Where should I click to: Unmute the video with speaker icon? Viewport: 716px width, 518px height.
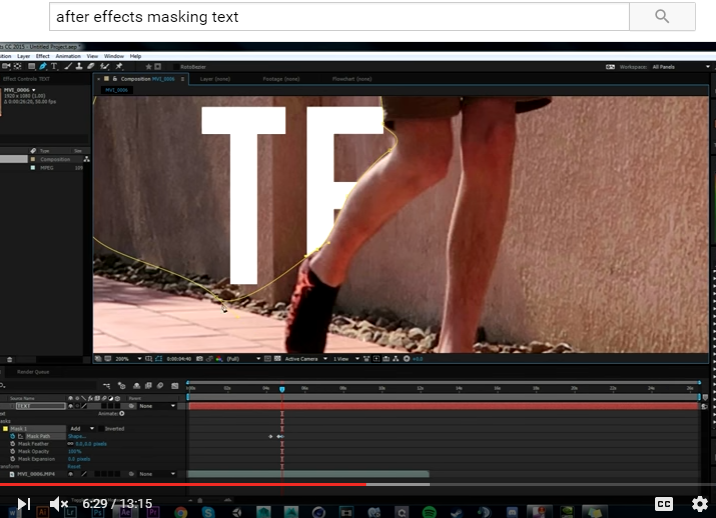click(60, 504)
